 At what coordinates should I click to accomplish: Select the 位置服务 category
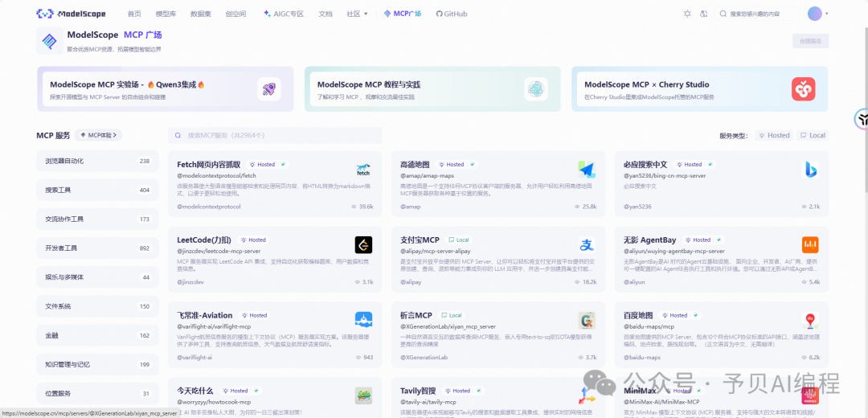tap(97, 394)
